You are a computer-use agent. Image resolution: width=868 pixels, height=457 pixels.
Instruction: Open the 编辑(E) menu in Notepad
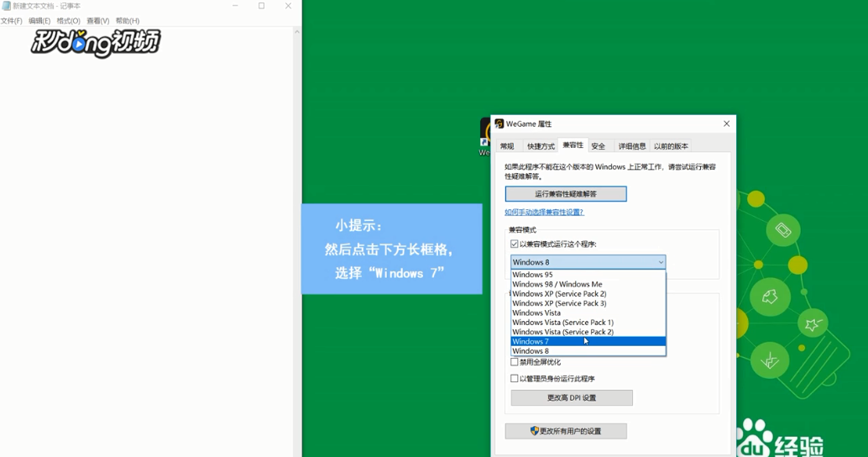[x=39, y=21]
